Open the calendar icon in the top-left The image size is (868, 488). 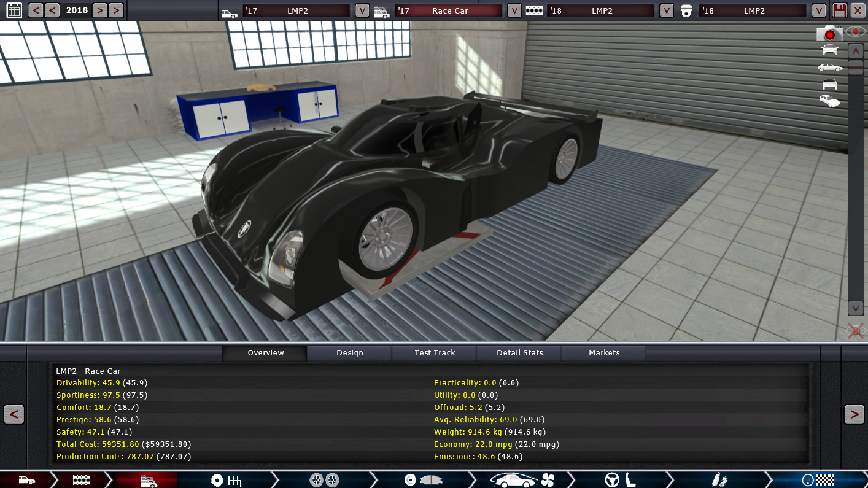14,10
